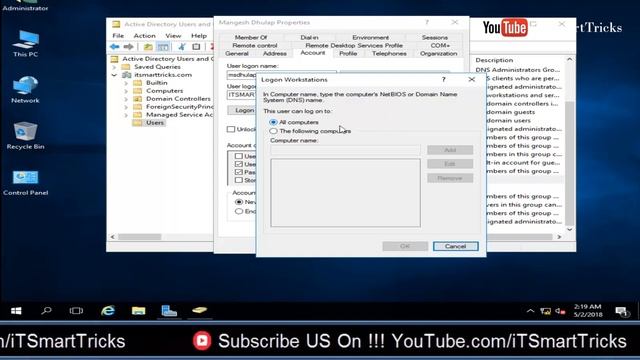Open volume tray icon
This screenshot has height=360, width=640.
pos(560,311)
